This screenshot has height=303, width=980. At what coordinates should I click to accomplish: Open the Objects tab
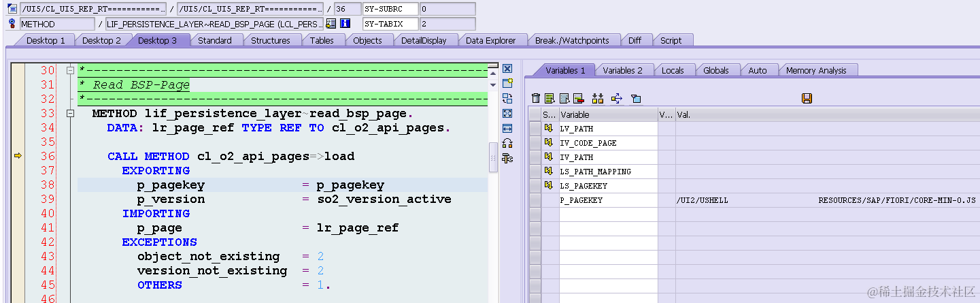tap(367, 41)
